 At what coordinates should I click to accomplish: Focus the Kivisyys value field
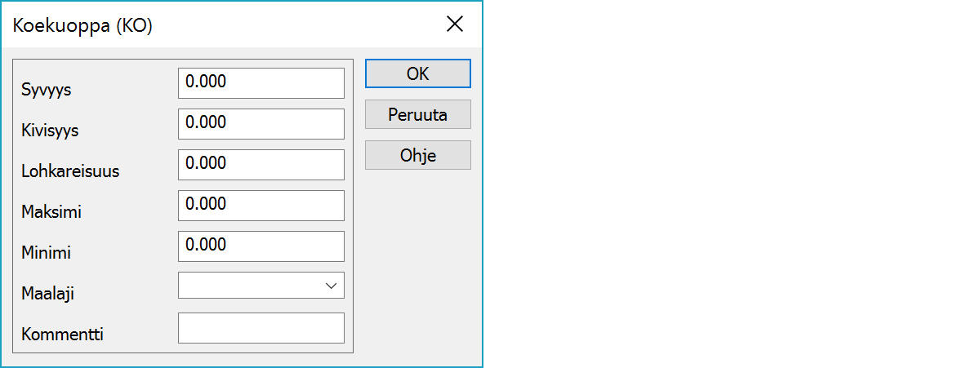point(261,123)
